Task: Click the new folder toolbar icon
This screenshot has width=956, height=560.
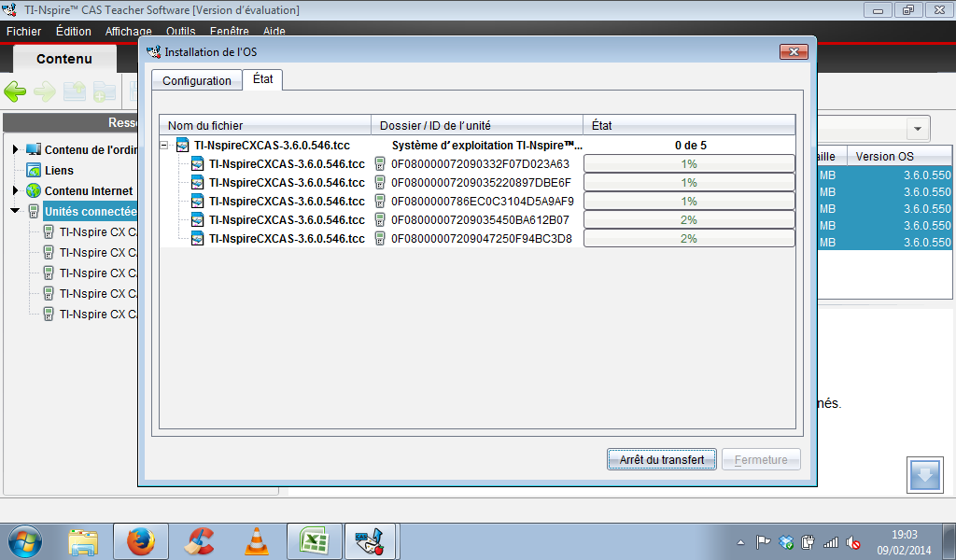Action: pos(105,92)
